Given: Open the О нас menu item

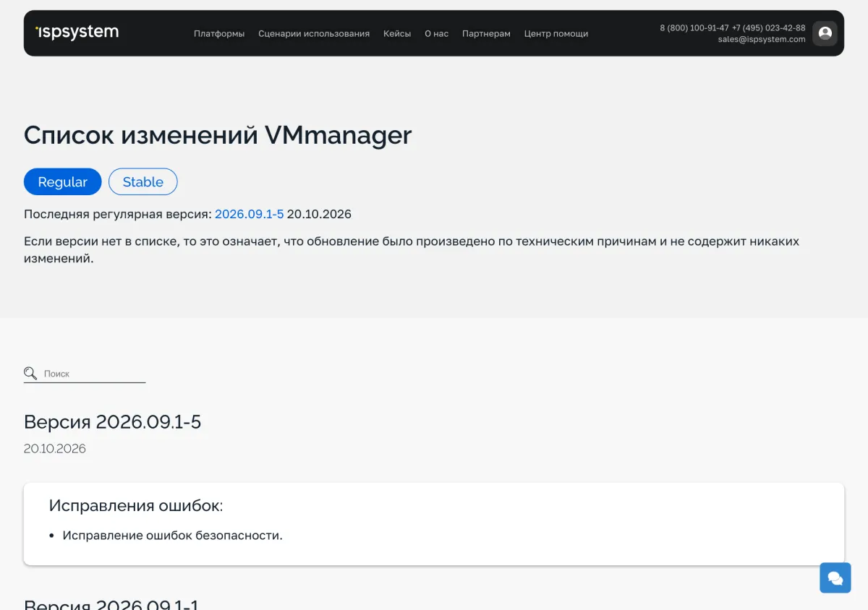Looking at the screenshot, I should [436, 34].
